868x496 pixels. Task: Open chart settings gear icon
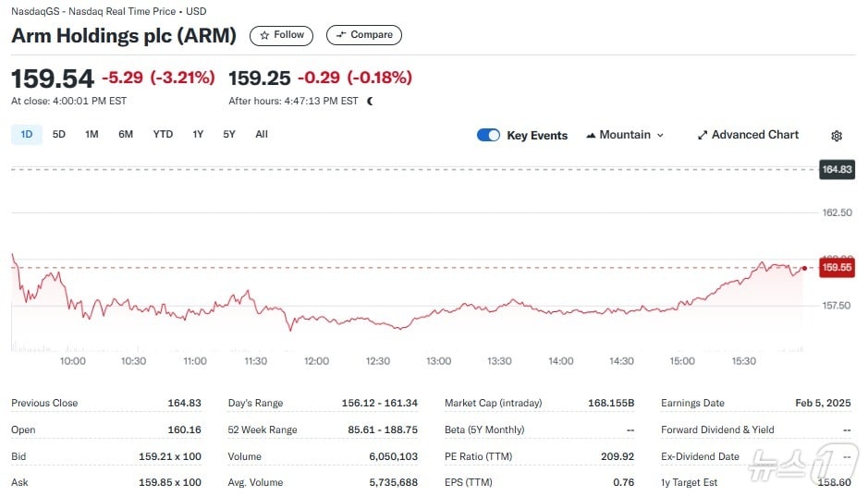tap(837, 136)
